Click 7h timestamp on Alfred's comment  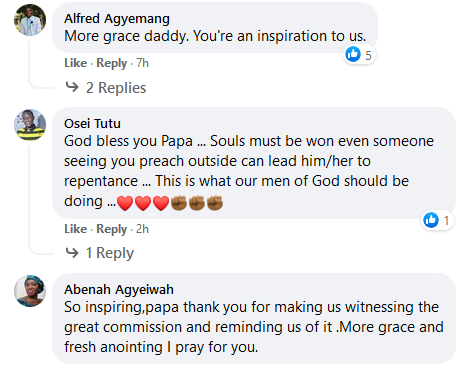[x=142, y=63]
